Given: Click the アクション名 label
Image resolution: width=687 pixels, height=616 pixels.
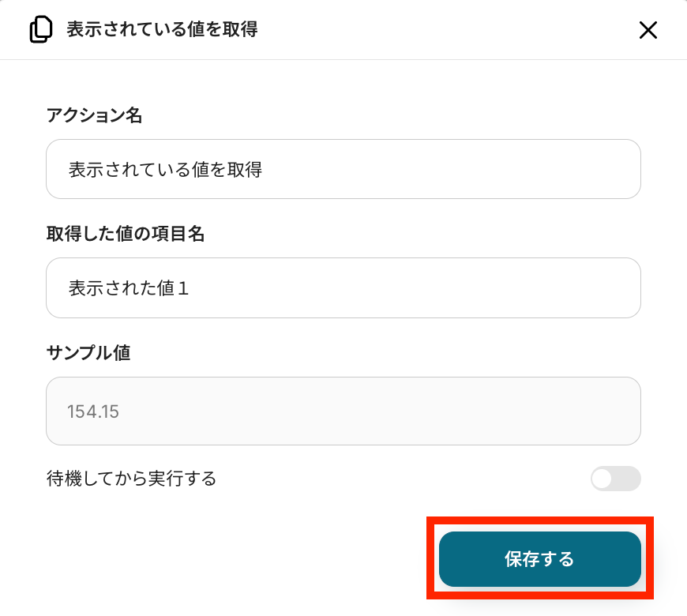Looking at the screenshot, I should 94,115.
